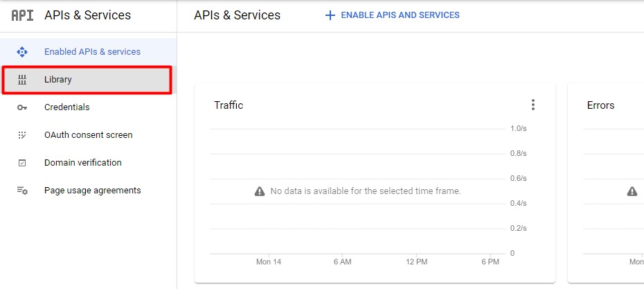Image resolution: width=644 pixels, height=289 pixels.
Task: Open the Traffic card three-dot menu
Action: coord(533,105)
